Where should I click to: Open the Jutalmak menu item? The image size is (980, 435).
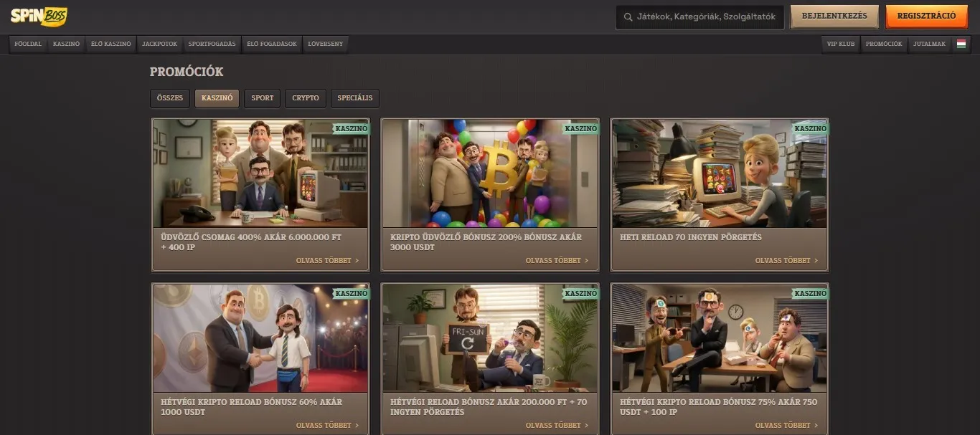click(929, 44)
